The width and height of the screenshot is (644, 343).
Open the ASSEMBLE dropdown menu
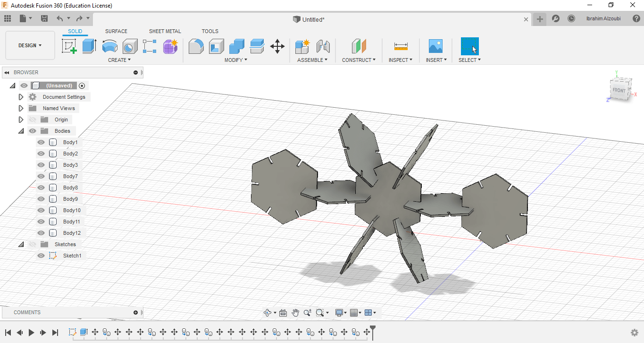[x=312, y=60]
